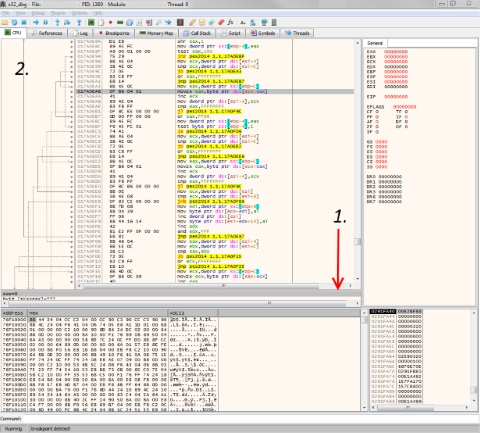Open the Debug menu
Image resolution: width=480 pixels, height=433 pixels.
(x=38, y=13)
